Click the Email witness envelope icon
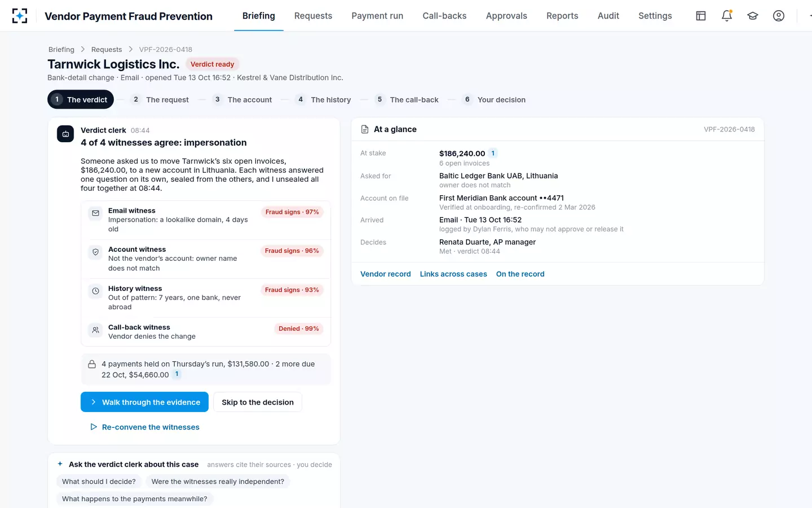This screenshot has width=812, height=508. 96,213
